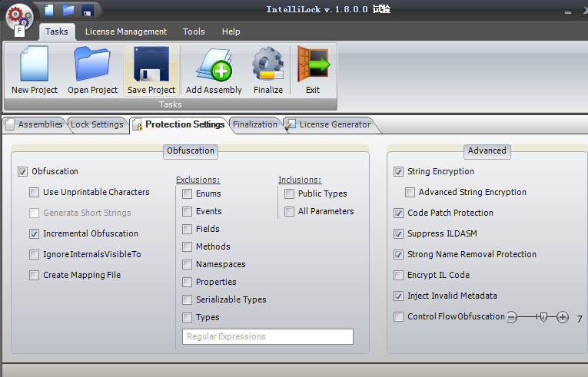This screenshot has width=588, height=377.
Task: Click the Regular Expressions input field
Action: [x=267, y=336]
